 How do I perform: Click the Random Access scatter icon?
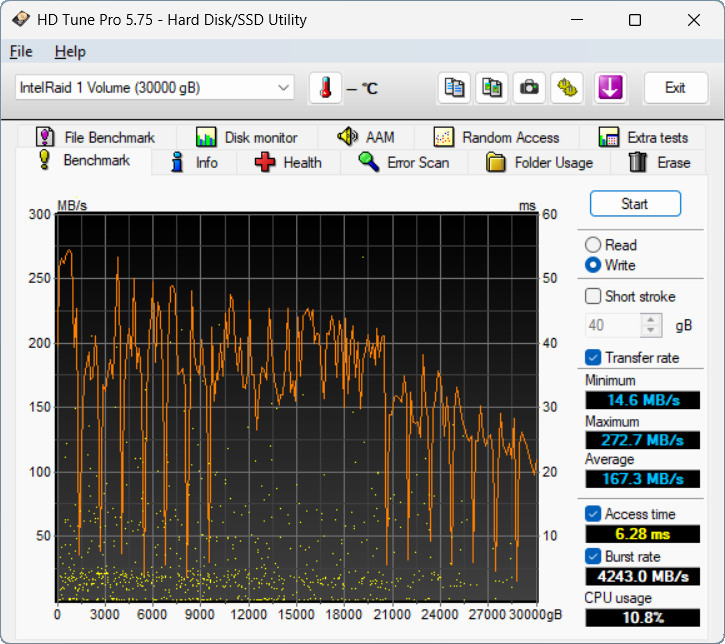click(443, 137)
